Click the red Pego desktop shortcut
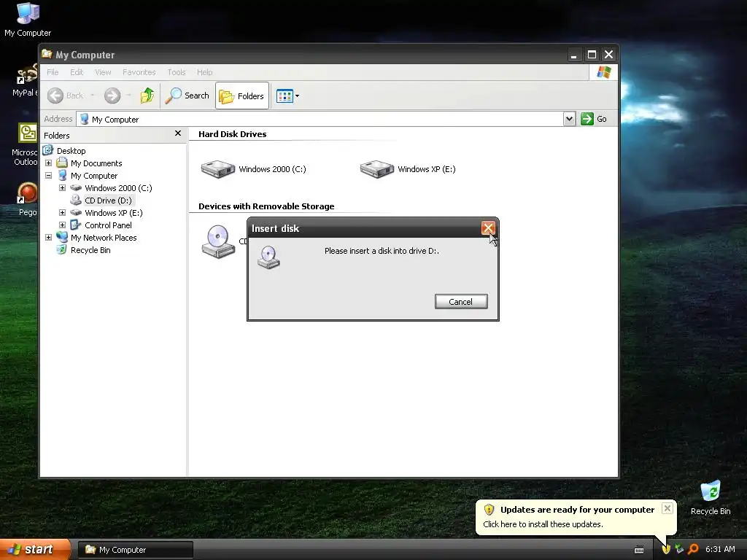 pos(27,200)
